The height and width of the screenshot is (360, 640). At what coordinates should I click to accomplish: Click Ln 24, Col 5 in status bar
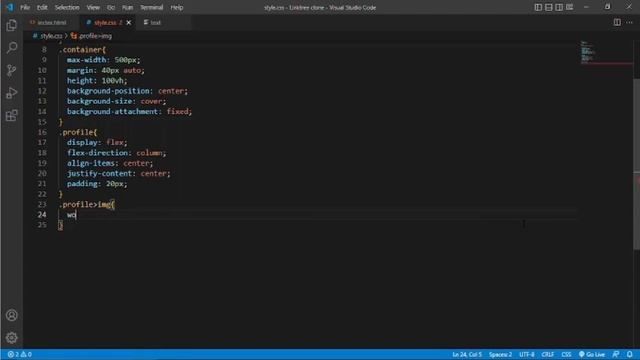467,354
